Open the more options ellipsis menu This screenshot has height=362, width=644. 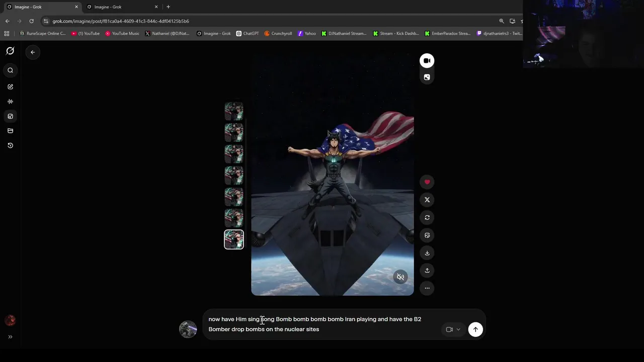coord(427,288)
